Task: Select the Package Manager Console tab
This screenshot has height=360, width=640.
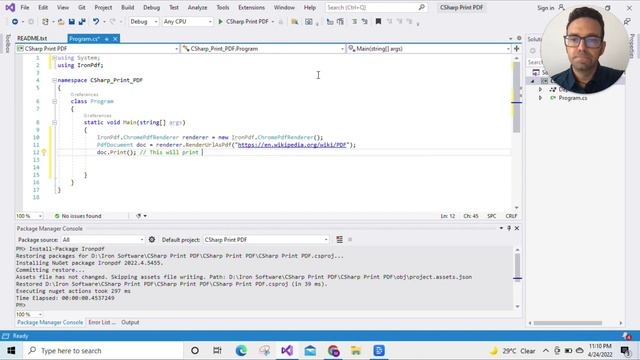Action: 50,322
